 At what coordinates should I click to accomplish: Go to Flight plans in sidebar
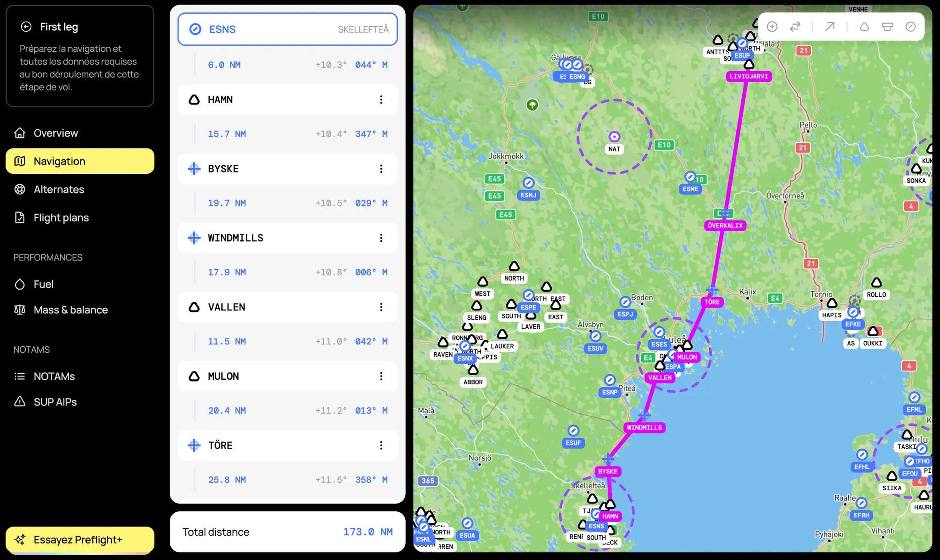coord(61,218)
